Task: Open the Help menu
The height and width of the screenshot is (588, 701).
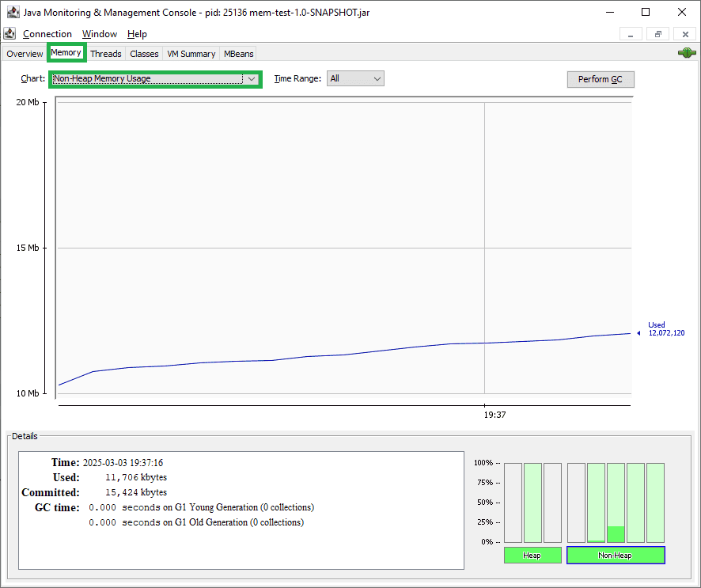Action: pyautogui.click(x=137, y=34)
